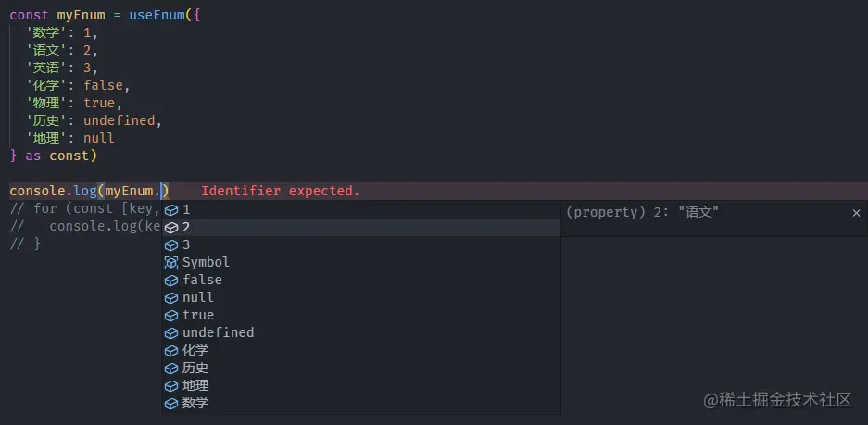
Task: Click the cube icon next to suggestion 2
Action: [x=171, y=228]
